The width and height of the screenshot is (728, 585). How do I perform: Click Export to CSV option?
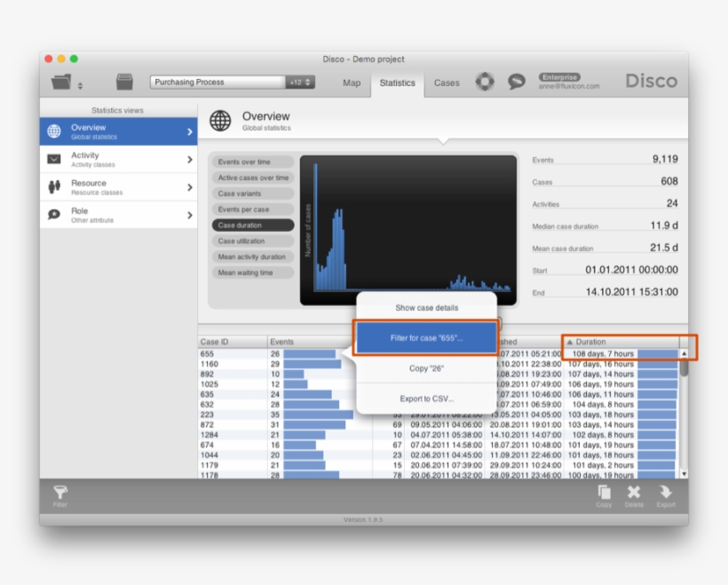pos(426,399)
